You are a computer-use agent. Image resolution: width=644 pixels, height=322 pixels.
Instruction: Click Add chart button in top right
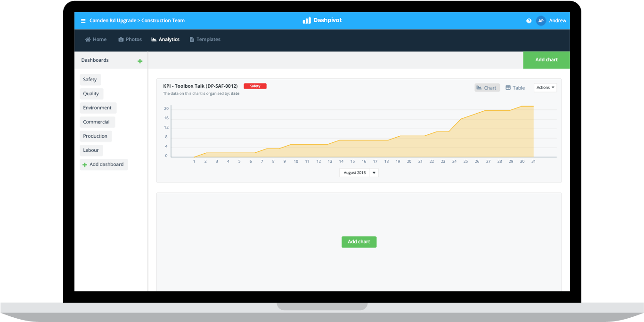[546, 60]
